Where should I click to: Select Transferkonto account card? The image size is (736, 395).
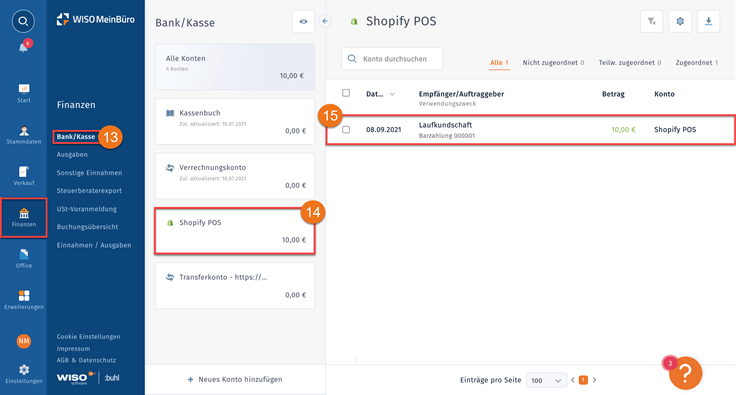[235, 286]
